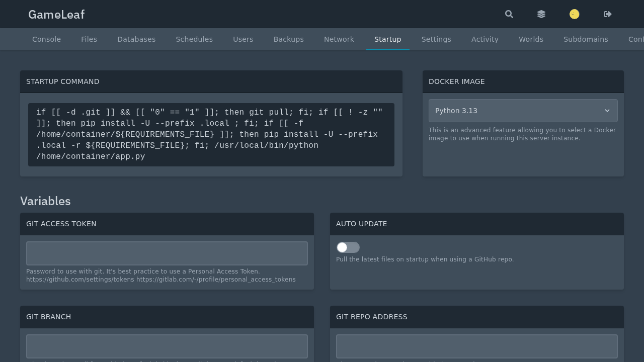Open the Settings tab

coord(436,39)
